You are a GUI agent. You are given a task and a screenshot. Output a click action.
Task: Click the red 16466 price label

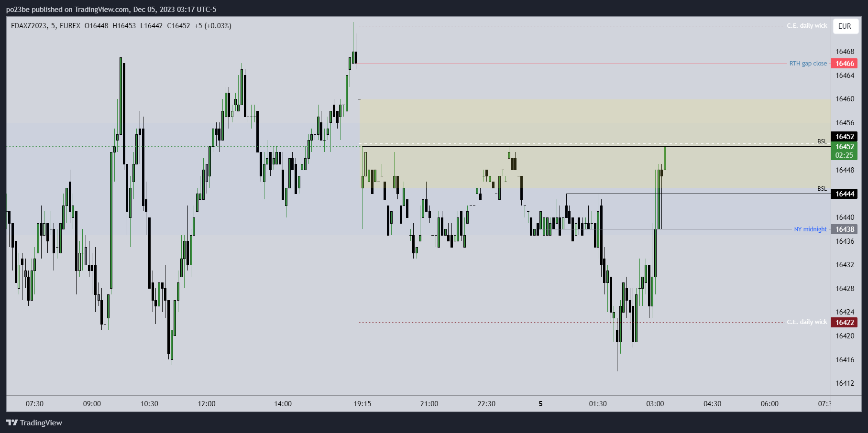[x=845, y=64]
